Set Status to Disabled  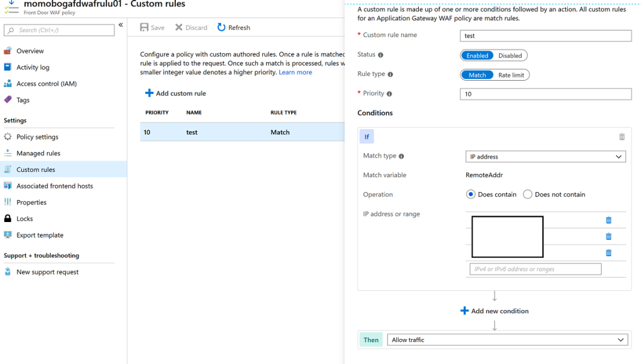point(510,56)
